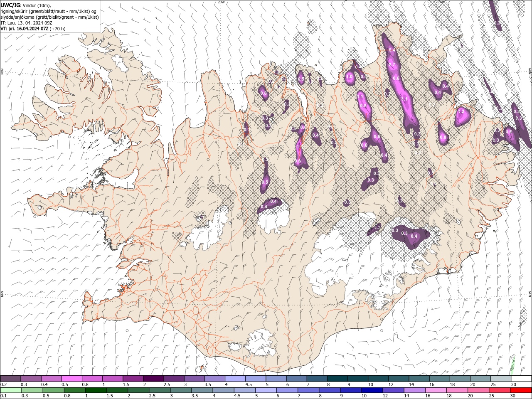Click the "VT: þri. 16.04.2024 07Z (+70 h)" line
This screenshot has width=532, height=399.
33,29
